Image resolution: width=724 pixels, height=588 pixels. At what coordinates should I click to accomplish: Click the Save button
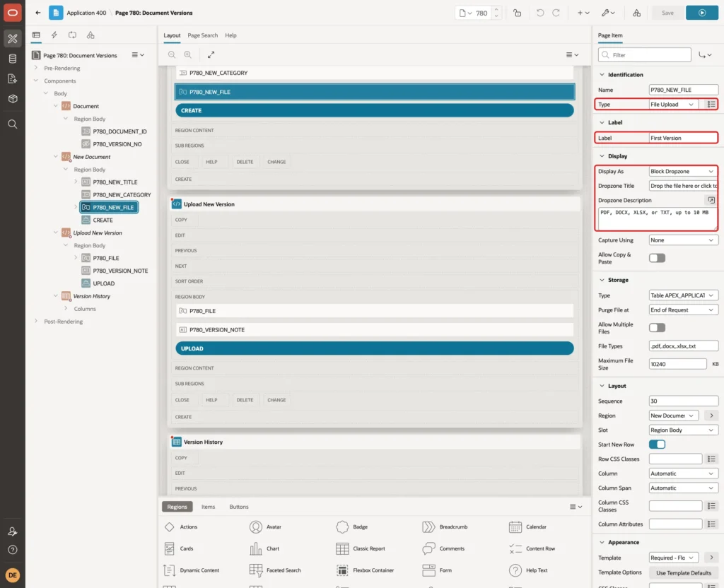point(667,13)
